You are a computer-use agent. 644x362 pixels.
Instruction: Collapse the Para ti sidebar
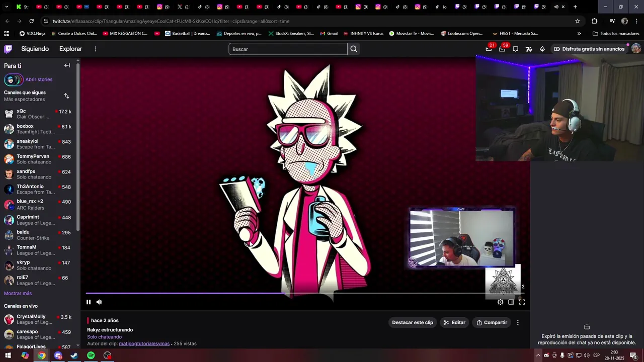pos(67,65)
